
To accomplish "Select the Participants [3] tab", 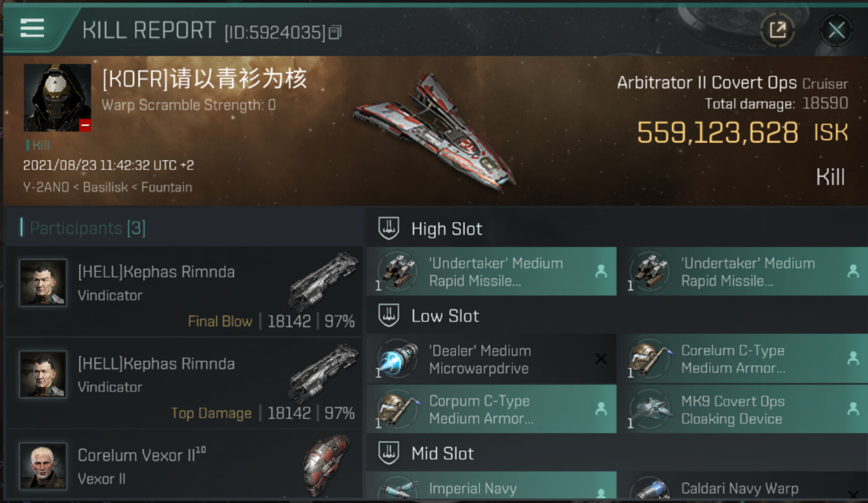I will pos(88,228).
